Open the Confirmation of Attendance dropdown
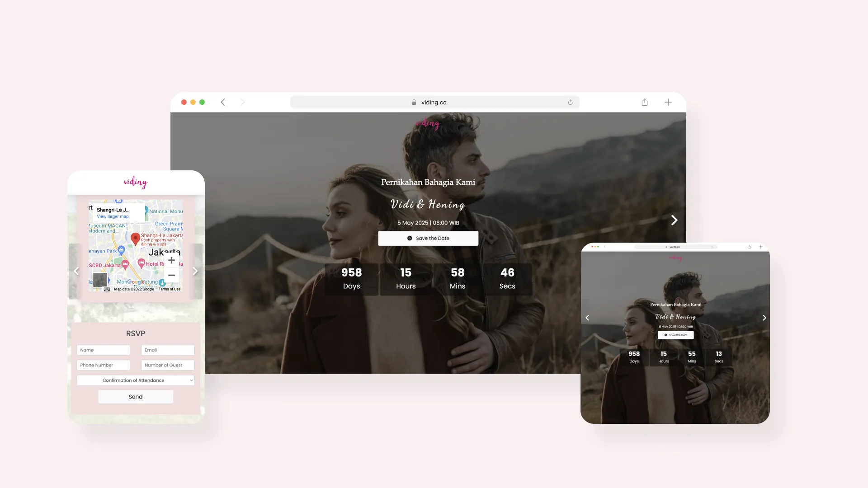 pyautogui.click(x=135, y=380)
